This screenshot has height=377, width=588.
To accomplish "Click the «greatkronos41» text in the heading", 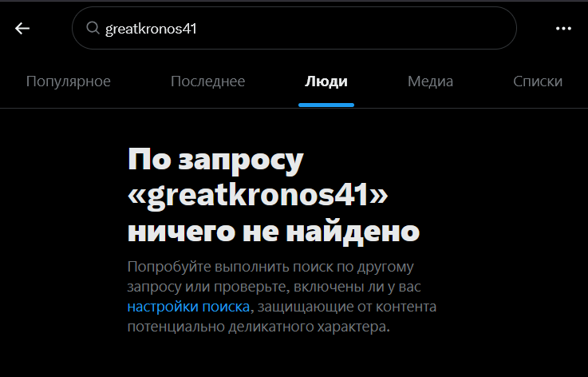I will tap(258, 196).
